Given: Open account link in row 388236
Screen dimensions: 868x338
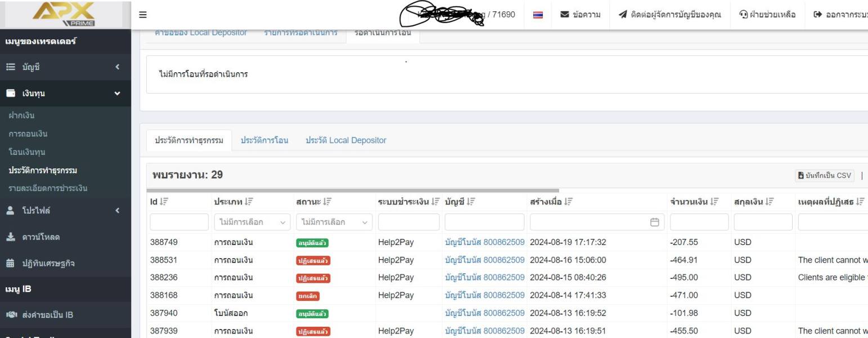Looking at the screenshot, I should (x=484, y=278).
